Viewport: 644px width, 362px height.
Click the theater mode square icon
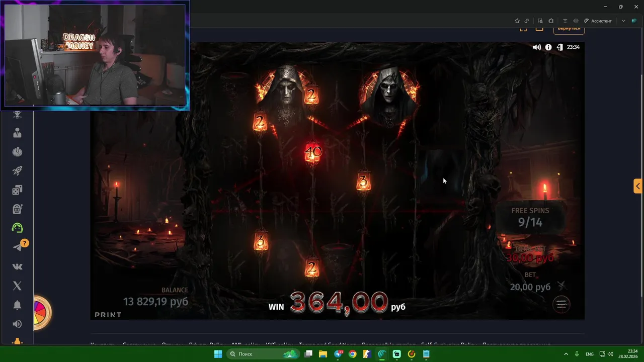(x=539, y=28)
